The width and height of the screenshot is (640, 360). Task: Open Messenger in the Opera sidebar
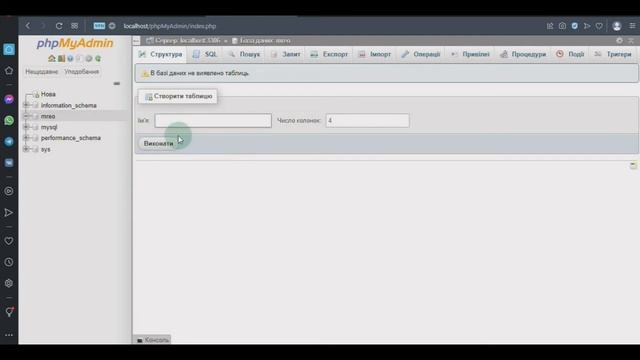(9, 99)
